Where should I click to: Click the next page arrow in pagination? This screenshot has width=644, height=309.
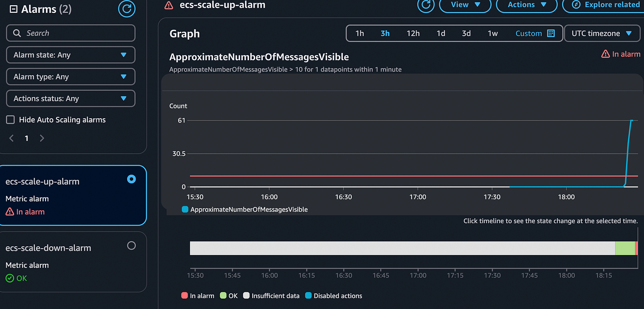tap(42, 138)
